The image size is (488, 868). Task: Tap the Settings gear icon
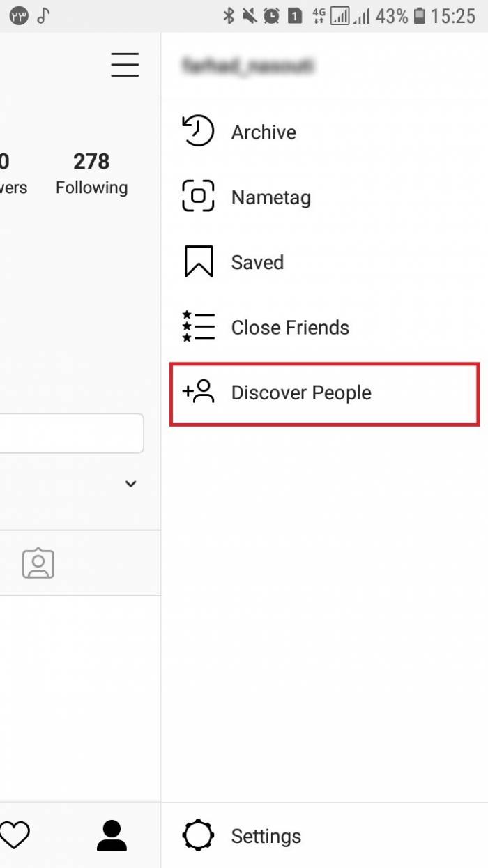pyautogui.click(x=198, y=835)
